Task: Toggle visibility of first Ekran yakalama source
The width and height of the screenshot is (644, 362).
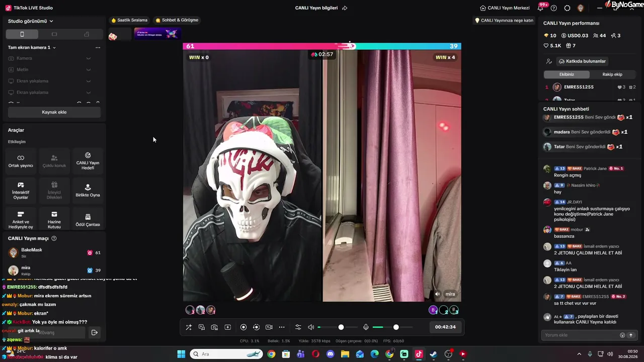Action: (89, 81)
